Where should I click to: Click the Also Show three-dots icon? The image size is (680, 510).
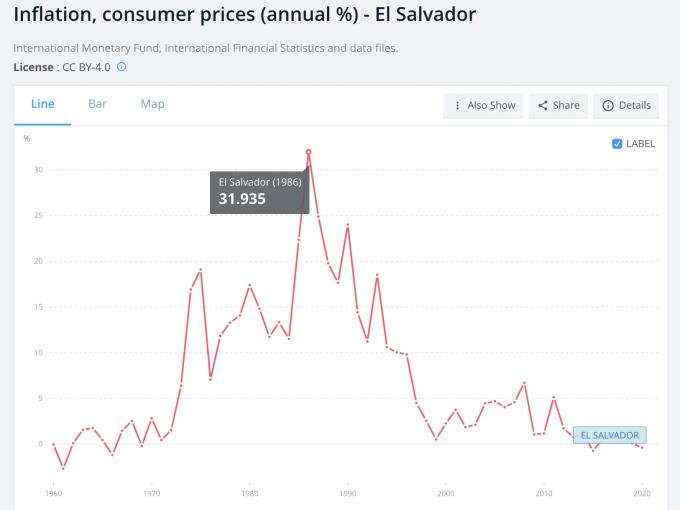click(x=457, y=105)
